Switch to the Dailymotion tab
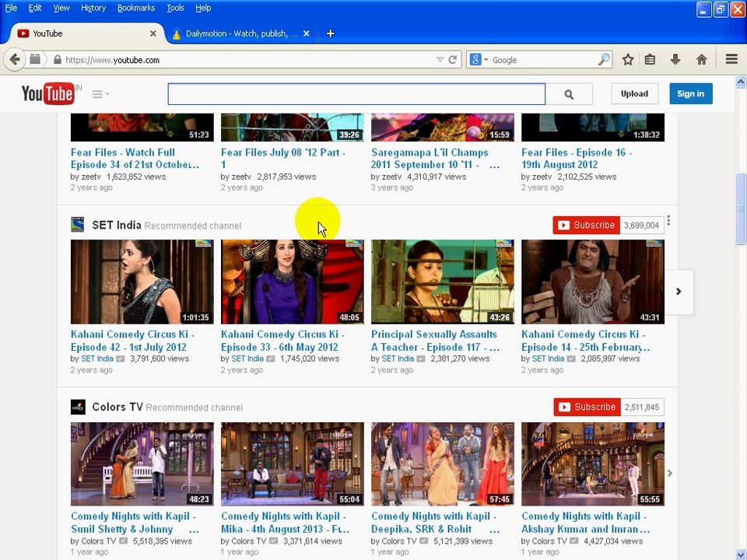Image resolution: width=747 pixels, height=560 pixels. [240, 33]
